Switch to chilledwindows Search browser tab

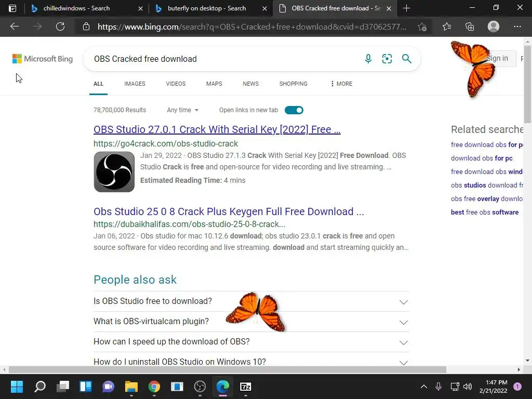click(x=87, y=8)
